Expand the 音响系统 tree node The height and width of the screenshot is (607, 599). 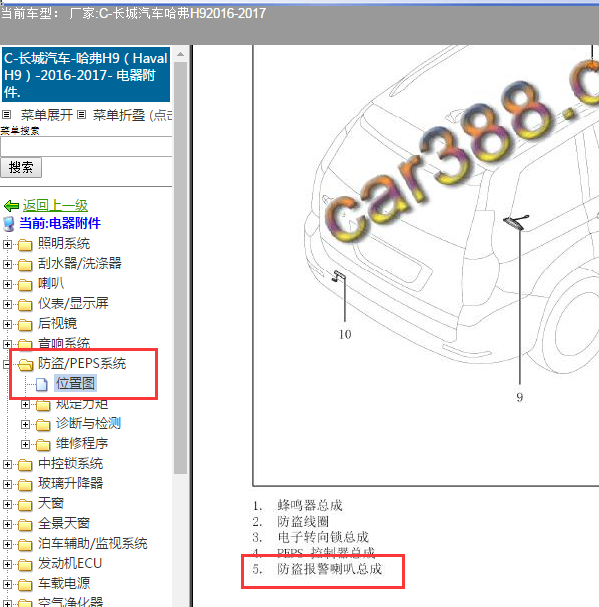[7, 344]
